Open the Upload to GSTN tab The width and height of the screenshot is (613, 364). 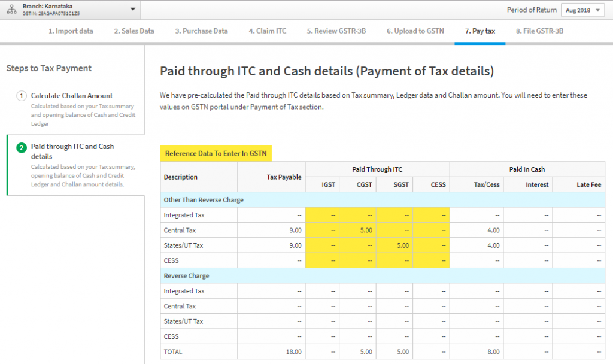[414, 31]
